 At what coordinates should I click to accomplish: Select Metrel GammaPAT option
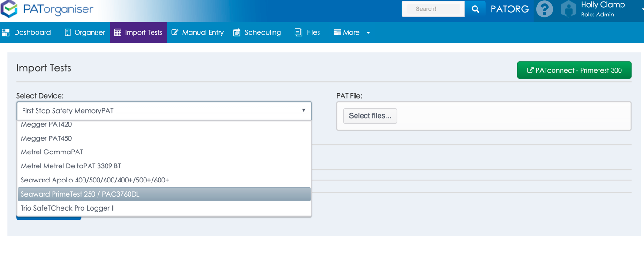tap(164, 152)
